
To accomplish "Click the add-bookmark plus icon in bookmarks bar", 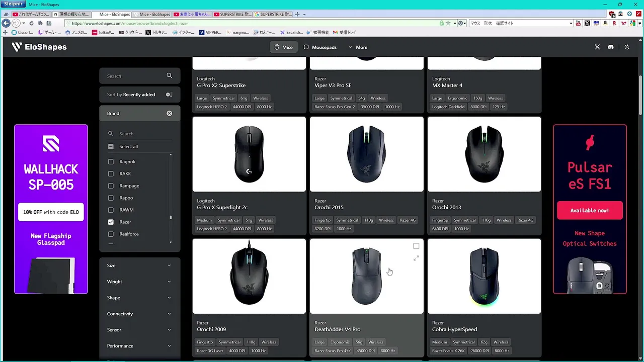I will (5, 32).
